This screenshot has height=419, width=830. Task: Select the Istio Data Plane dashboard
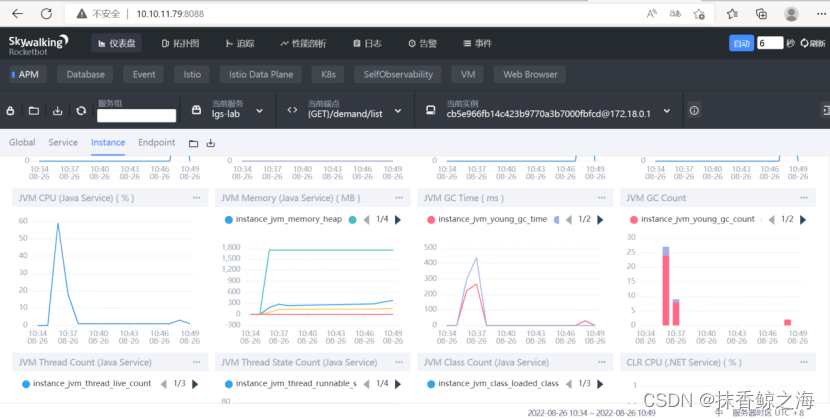point(261,75)
